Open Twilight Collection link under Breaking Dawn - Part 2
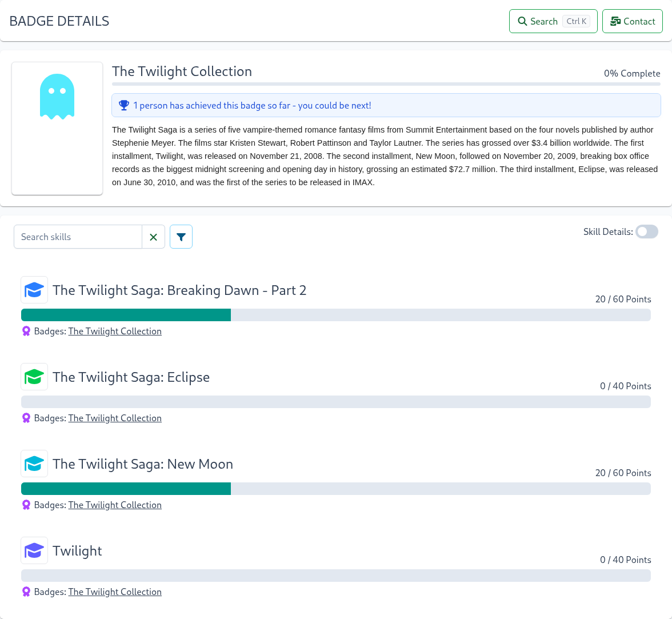The height and width of the screenshot is (619, 672). (x=115, y=331)
